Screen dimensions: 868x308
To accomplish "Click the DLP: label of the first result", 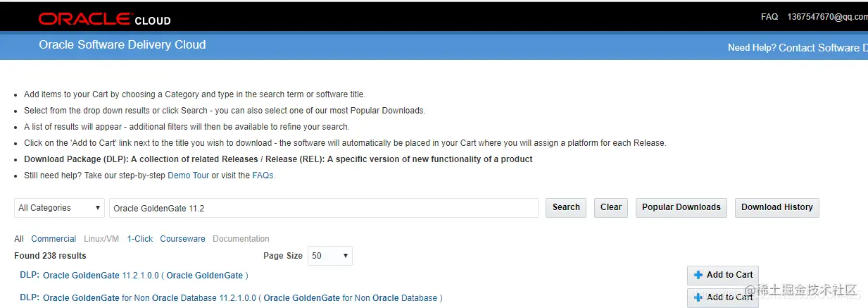I will click(30, 276).
